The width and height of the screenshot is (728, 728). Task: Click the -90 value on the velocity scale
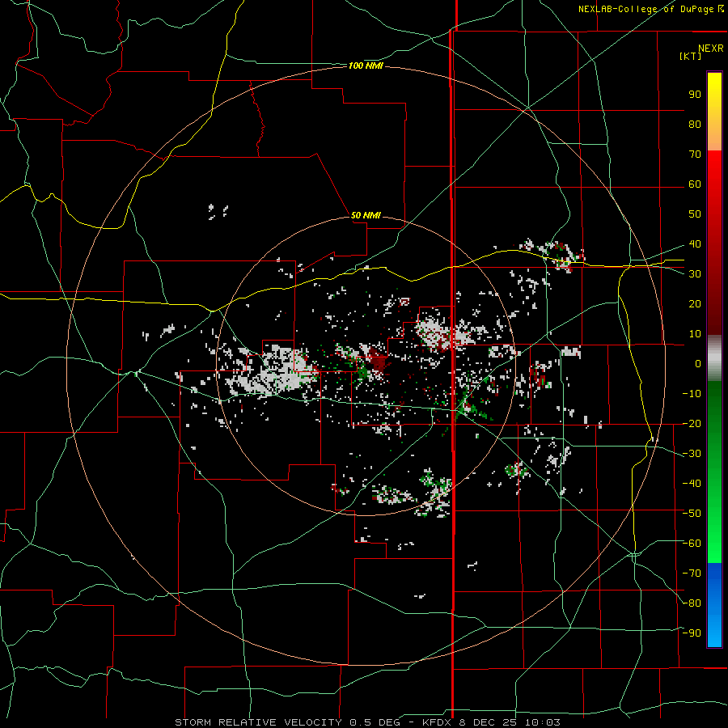692,633
